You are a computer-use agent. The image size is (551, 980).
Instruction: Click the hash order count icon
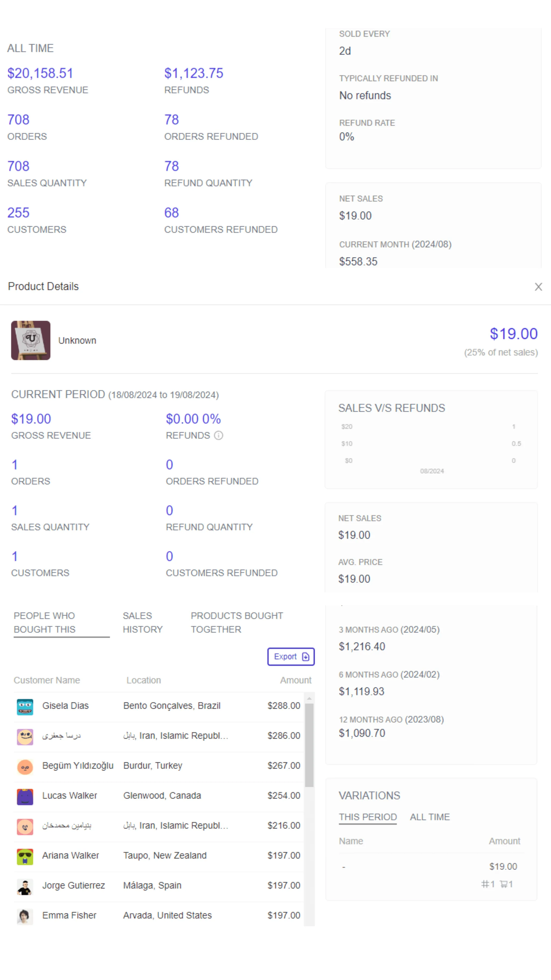pyautogui.click(x=485, y=884)
